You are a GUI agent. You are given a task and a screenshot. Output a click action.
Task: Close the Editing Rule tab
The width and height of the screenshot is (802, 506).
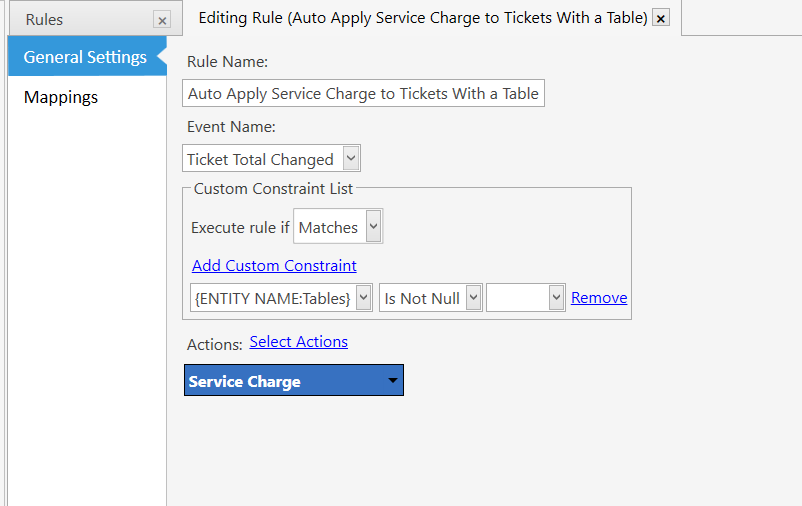tap(661, 19)
